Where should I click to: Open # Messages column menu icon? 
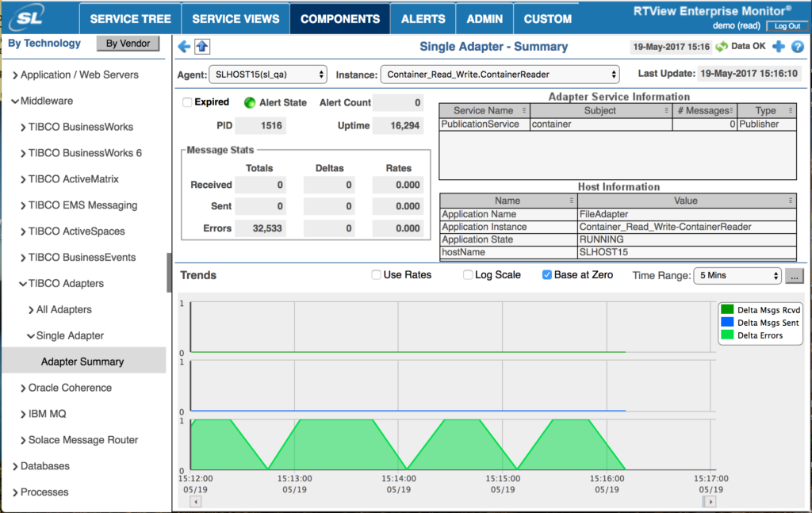coord(731,110)
